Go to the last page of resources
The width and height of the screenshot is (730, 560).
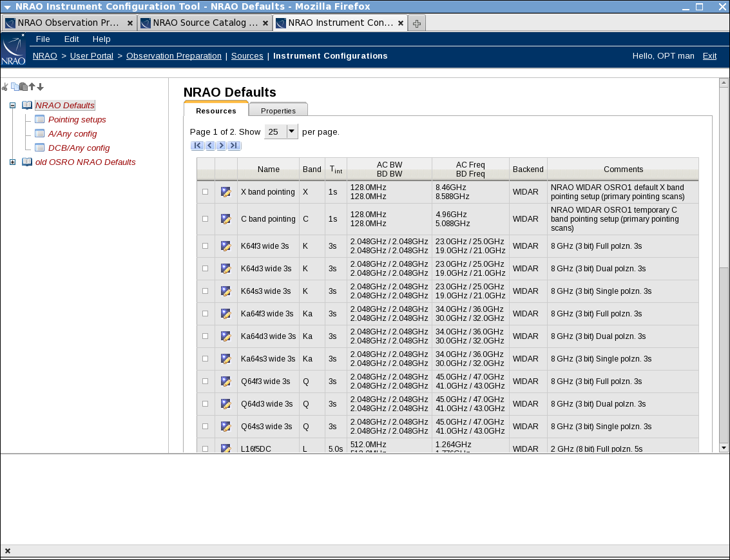tap(234, 146)
